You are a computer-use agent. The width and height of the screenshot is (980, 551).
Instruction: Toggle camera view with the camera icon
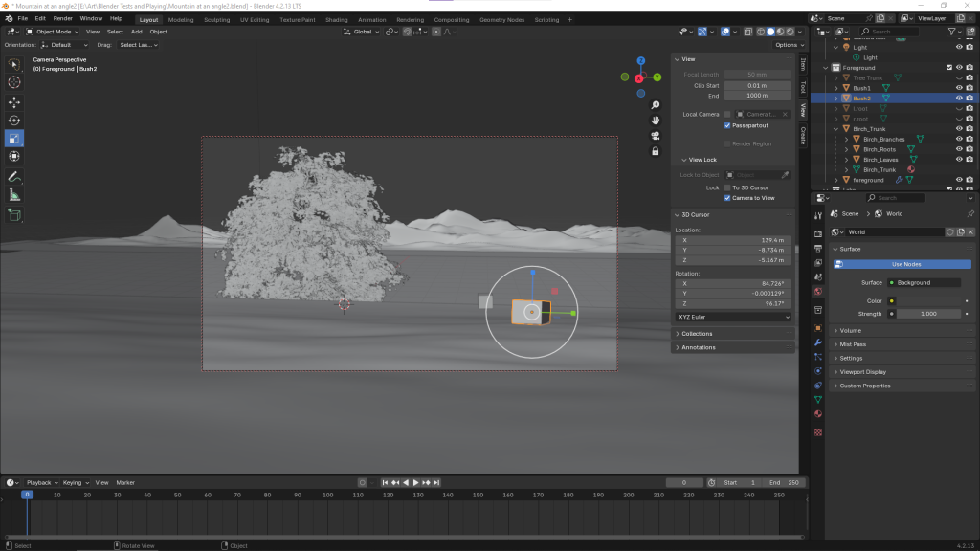pyautogui.click(x=655, y=136)
